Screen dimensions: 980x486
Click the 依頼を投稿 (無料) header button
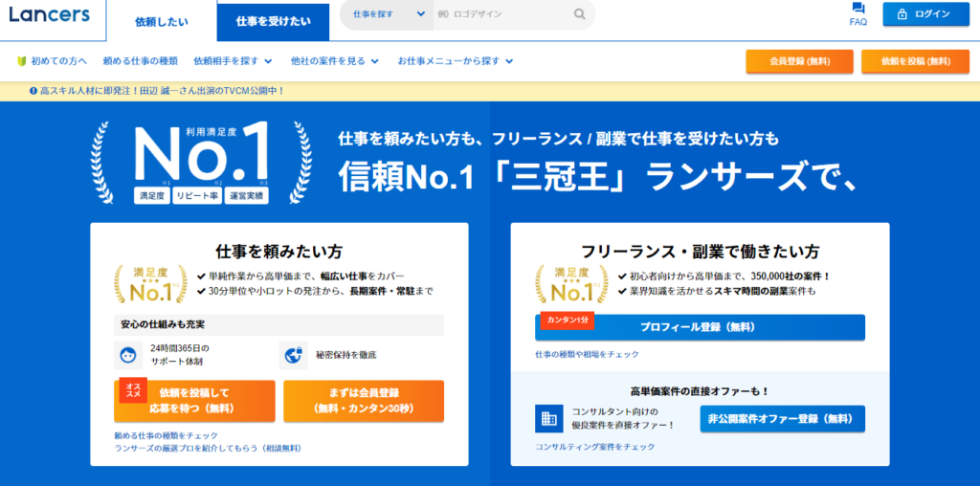(916, 61)
